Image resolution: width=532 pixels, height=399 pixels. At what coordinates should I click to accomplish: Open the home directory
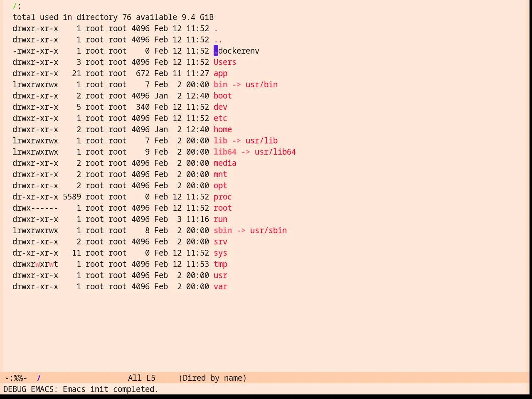(x=223, y=130)
